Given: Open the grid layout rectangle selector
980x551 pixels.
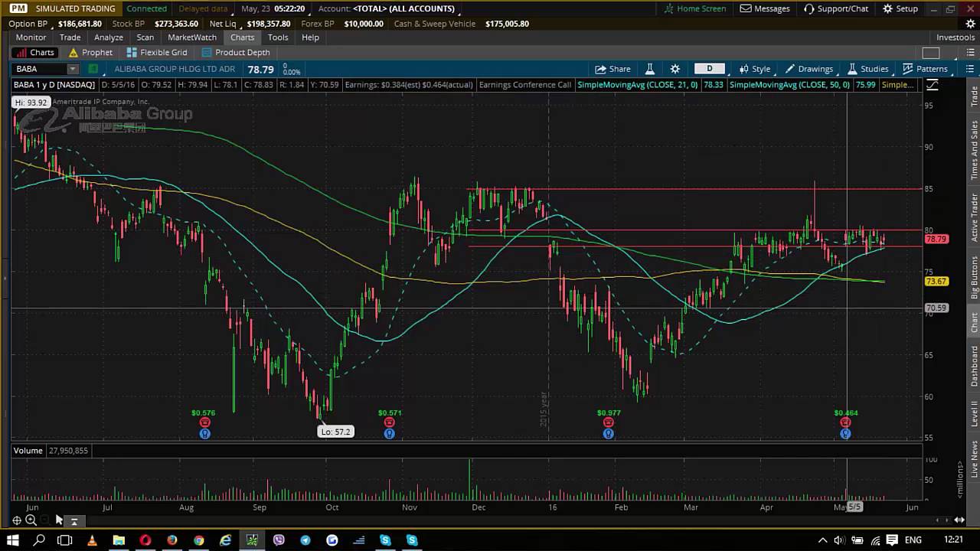Looking at the screenshot, I should coord(930,53).
